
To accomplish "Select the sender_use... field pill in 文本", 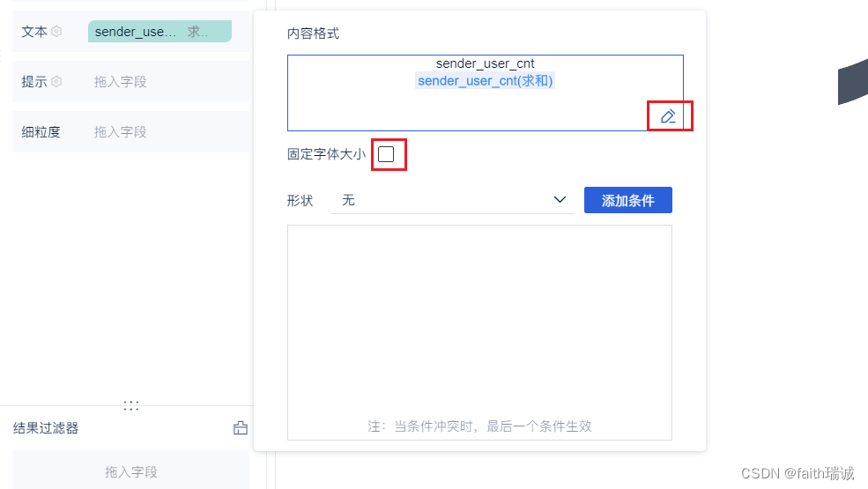I will (135, 32).
